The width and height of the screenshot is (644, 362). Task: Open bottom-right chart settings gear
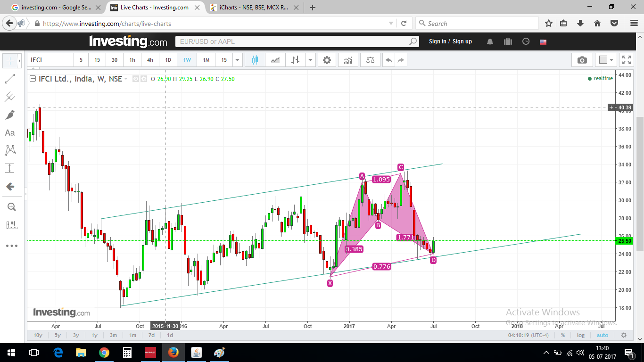coord(623,335)
